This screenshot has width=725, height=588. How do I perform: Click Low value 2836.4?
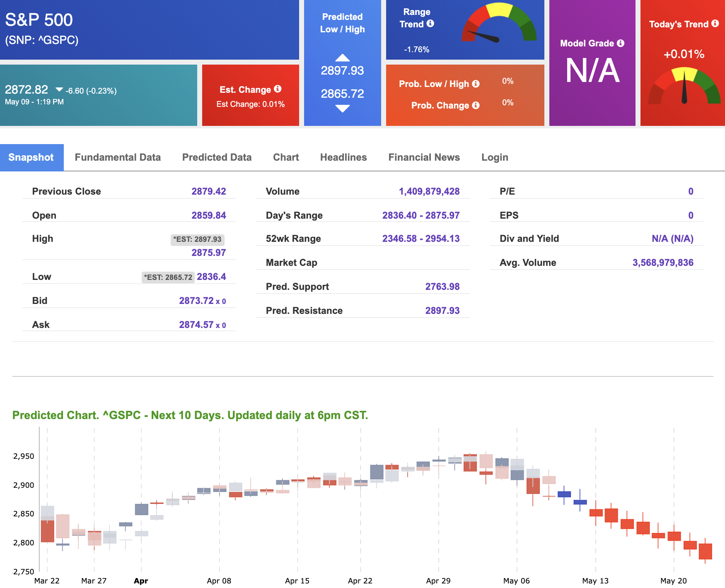coord(211,277)
